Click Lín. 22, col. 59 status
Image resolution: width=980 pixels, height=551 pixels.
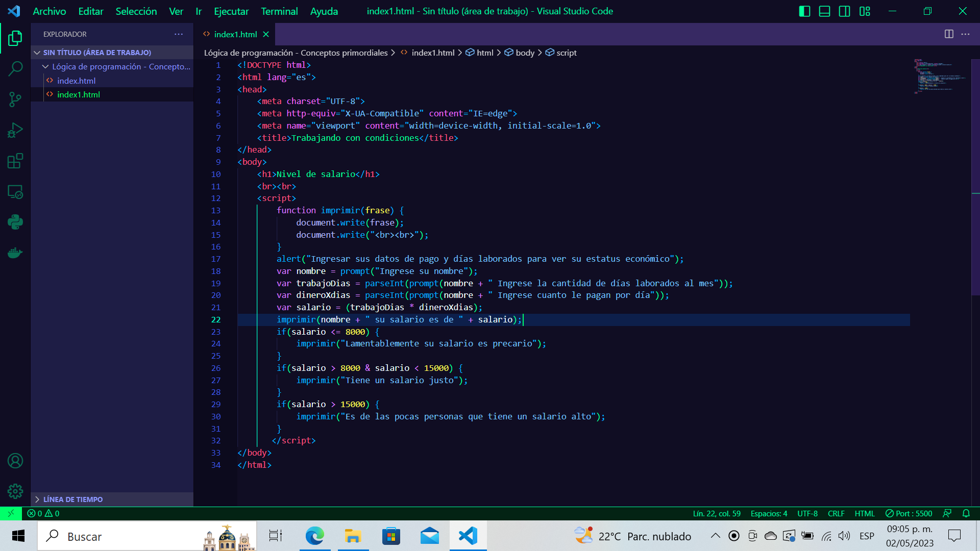pos(717,513)
